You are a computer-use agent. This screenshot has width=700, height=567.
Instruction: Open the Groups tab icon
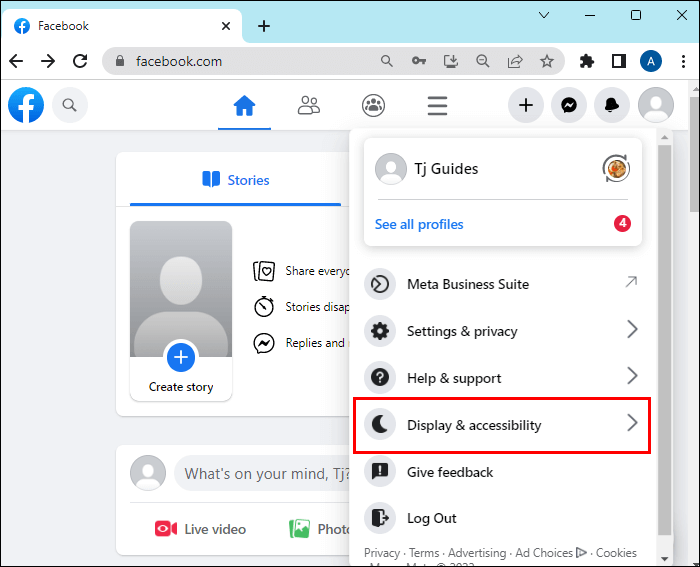click(x=373, y=106)
